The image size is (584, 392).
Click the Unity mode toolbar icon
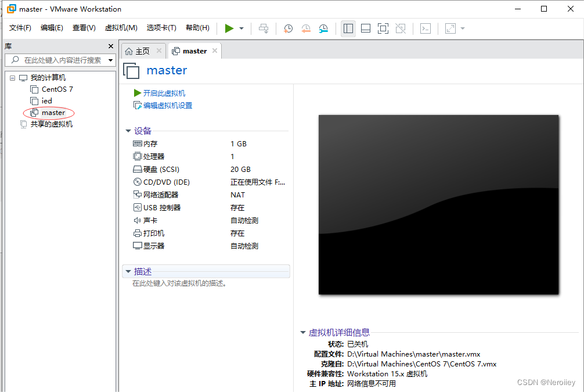(401, 28)
